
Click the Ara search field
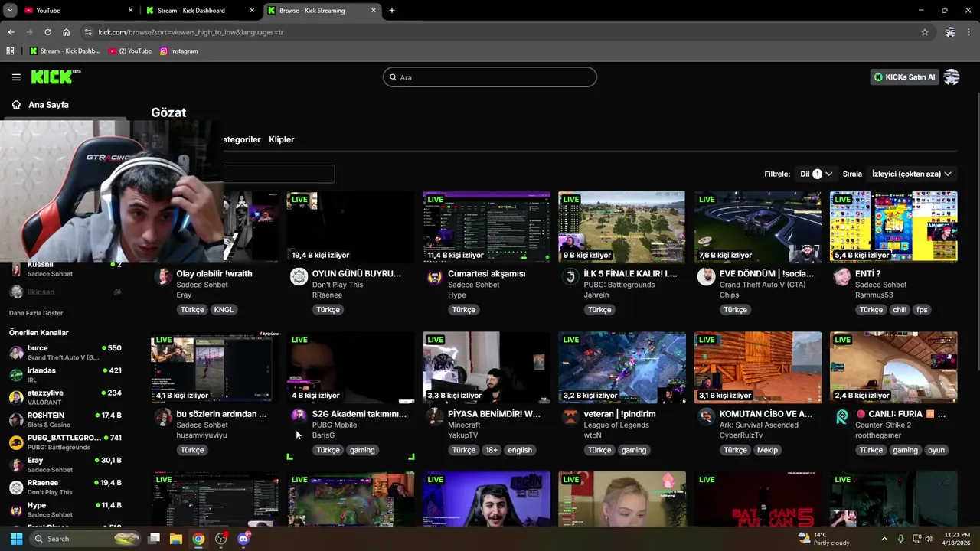point(490,77)
